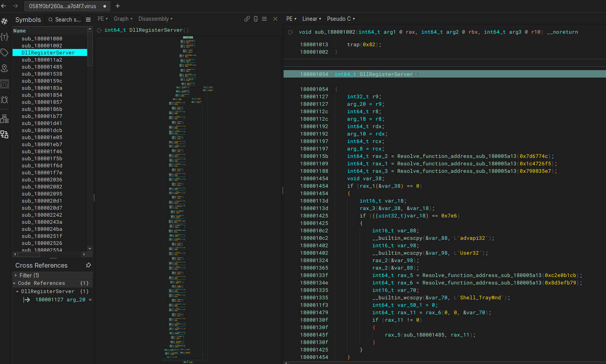Select sub_18000251f in symbols list
This screenshot has height=364, width=606.
pyautogui.click(x=42, y=236)
